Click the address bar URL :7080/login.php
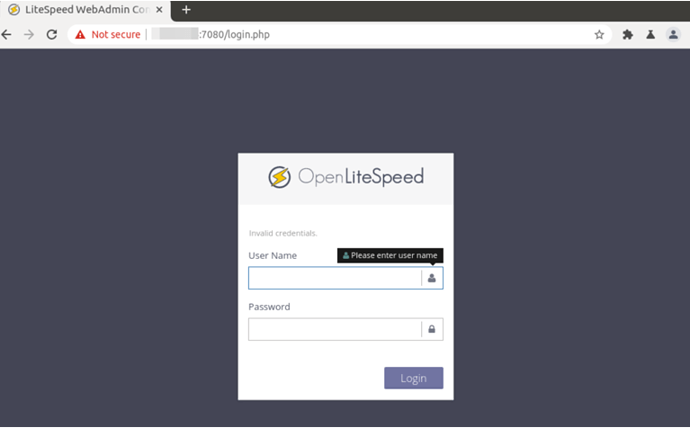The width and height of the screenshot is (690, 428). (234, 34)
